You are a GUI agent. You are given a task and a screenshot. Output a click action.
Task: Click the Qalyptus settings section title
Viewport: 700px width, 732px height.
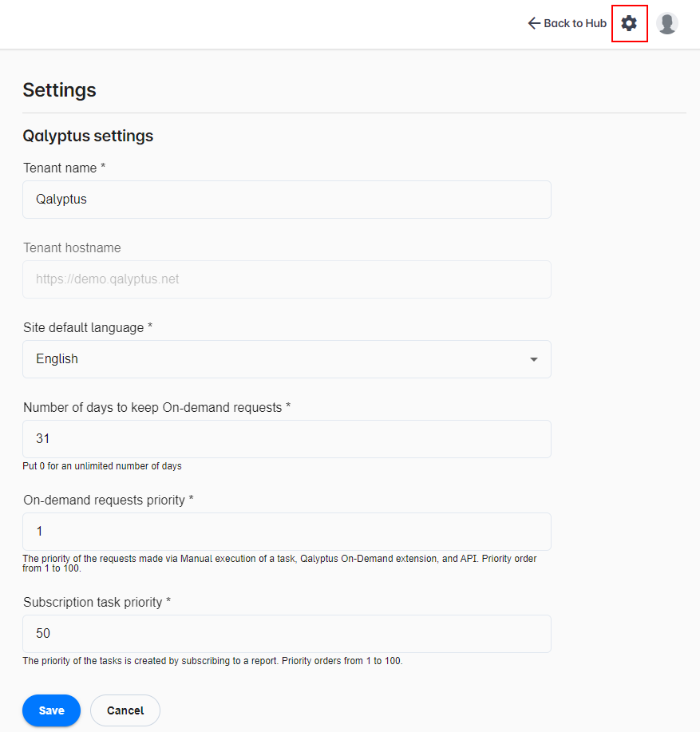[88, 136]
